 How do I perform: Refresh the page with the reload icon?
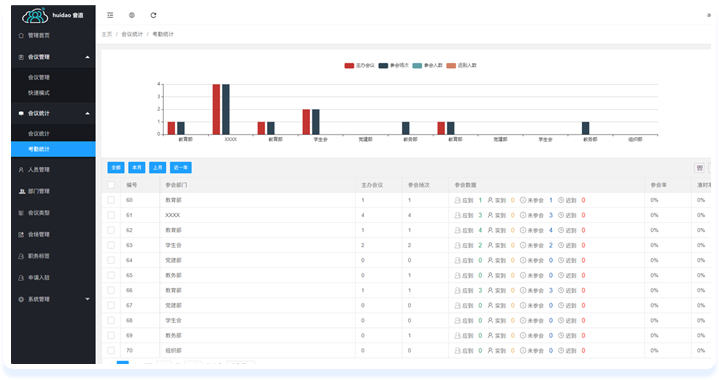pos(153,15)
